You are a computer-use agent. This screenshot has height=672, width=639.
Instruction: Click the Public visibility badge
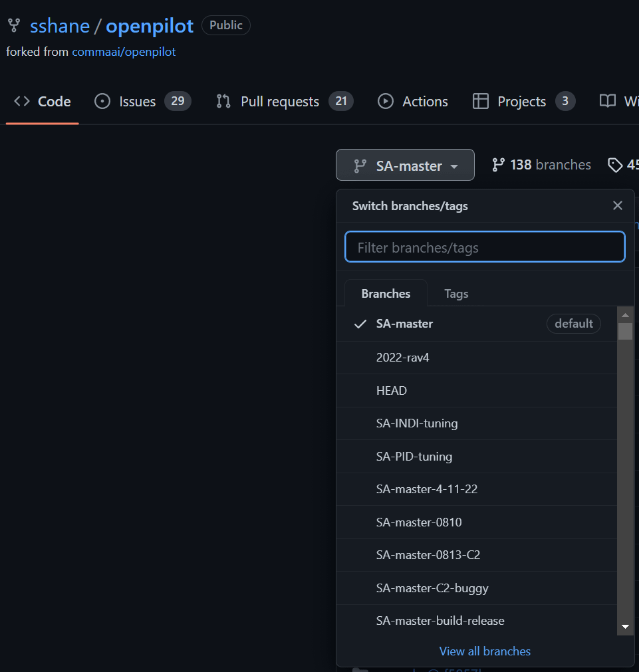[x=225, y=25]
